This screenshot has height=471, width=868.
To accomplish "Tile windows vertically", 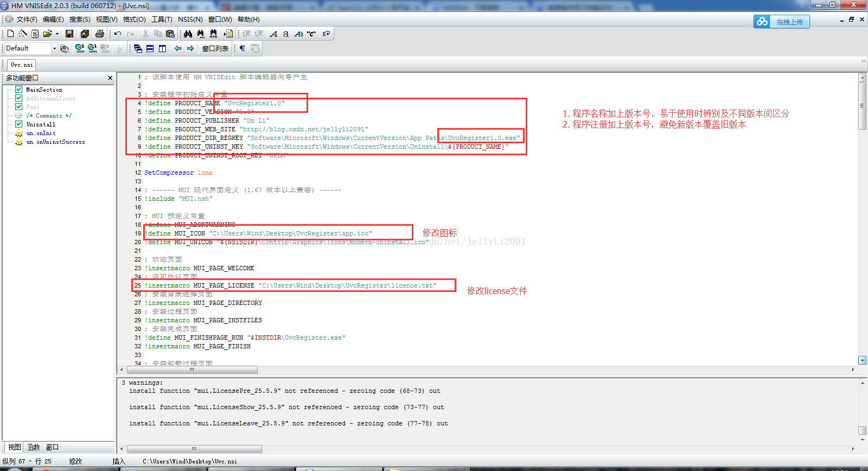I will (x=163, y=49).
